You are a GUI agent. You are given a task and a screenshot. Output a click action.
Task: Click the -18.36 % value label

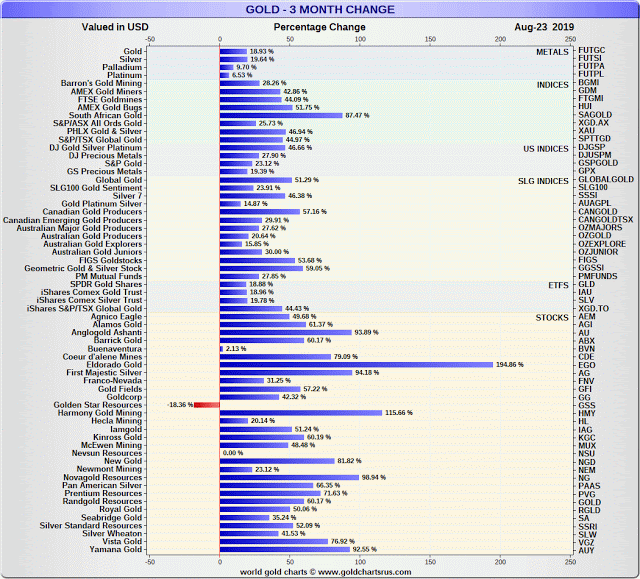[180, 405]
